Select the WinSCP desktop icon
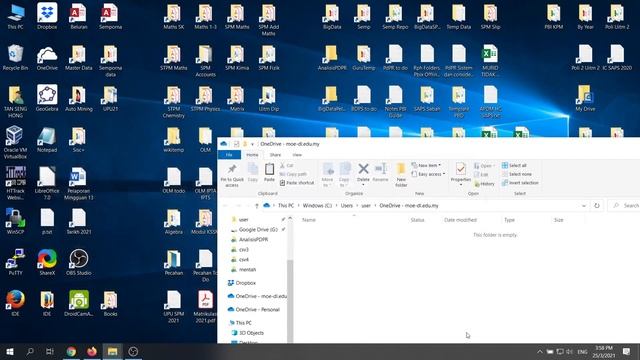This screenshot has height=360, width=640. pos(15,221)
